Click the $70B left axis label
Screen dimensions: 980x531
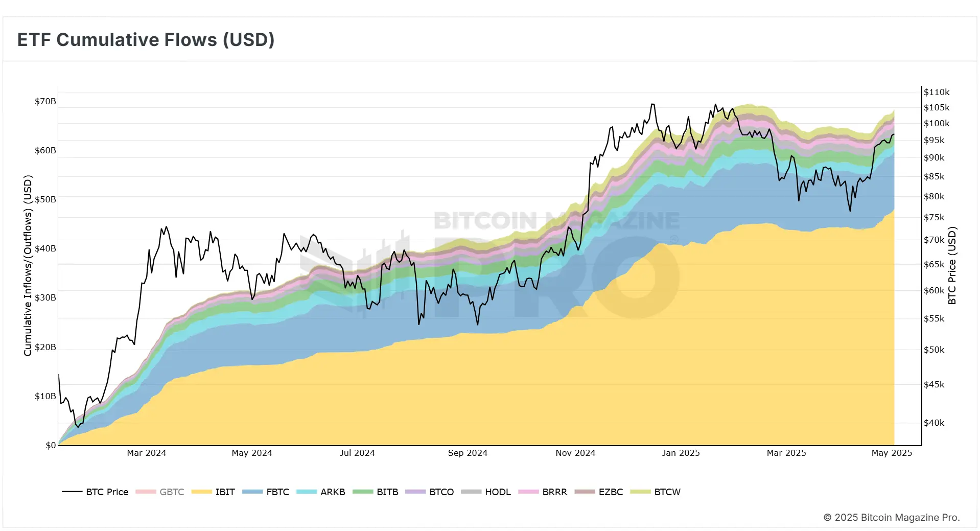pos(45,101)
